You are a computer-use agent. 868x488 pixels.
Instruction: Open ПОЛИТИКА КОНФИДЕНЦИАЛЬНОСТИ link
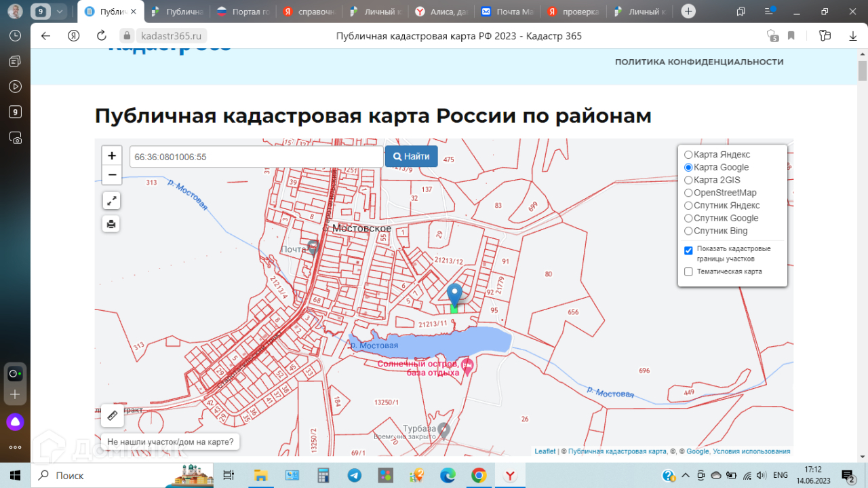pos(699,62)
